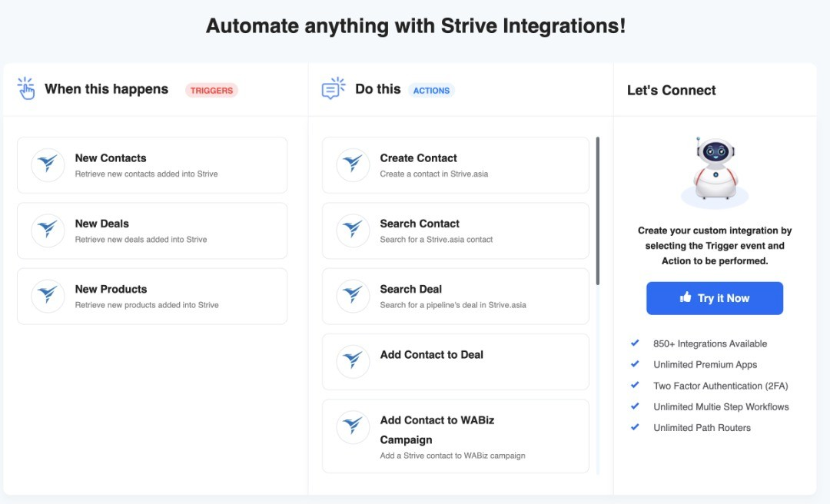Viewport: 830px width, 504px height.
Task: Click the checkmark beside Unlimited Path Routers
Action: [x=635, y=427]
